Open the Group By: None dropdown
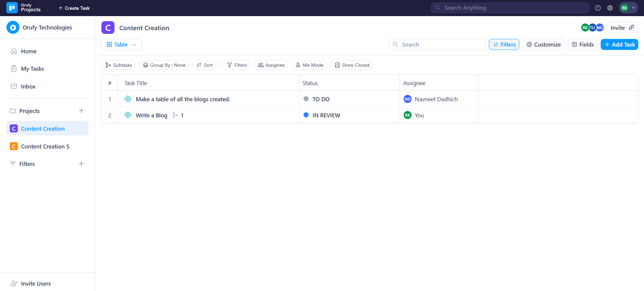The width and height of the screenshot is (644, 291). coord(164,65)
